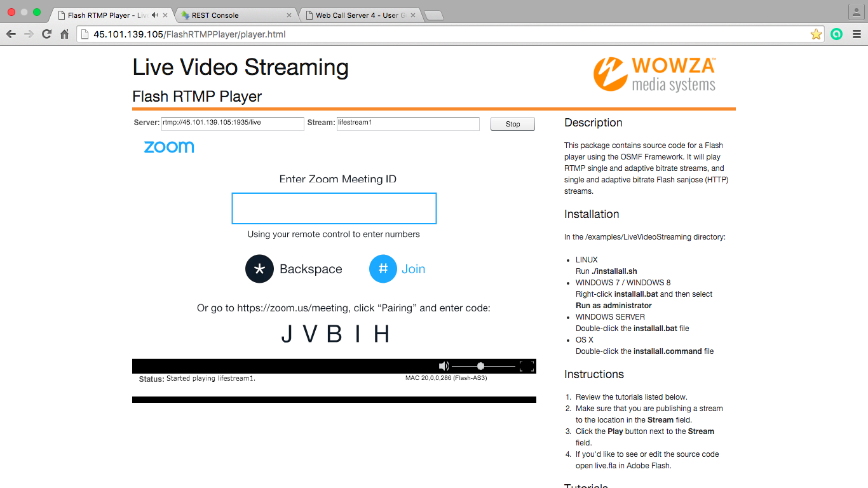Close the Flash RTMP Player tab
The height and width of the screenshot is (488, 868).
(165, 15)
